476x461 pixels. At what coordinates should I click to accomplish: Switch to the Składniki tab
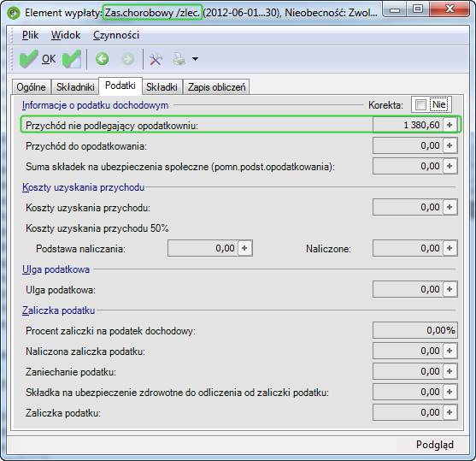75,87
